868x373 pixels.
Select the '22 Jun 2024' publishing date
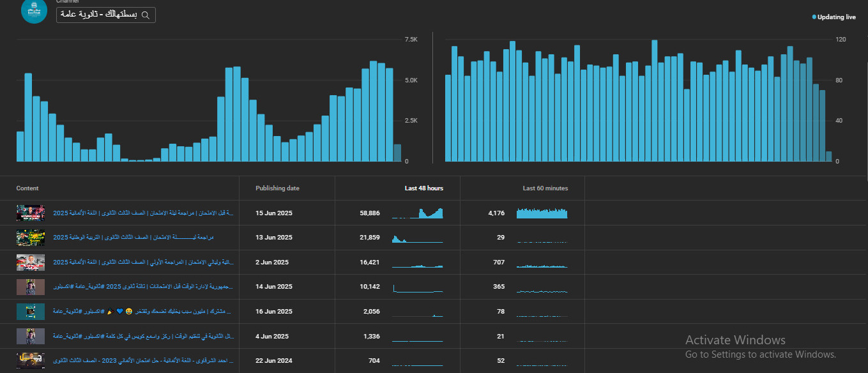pyautogui.click(x=274, y=360)
